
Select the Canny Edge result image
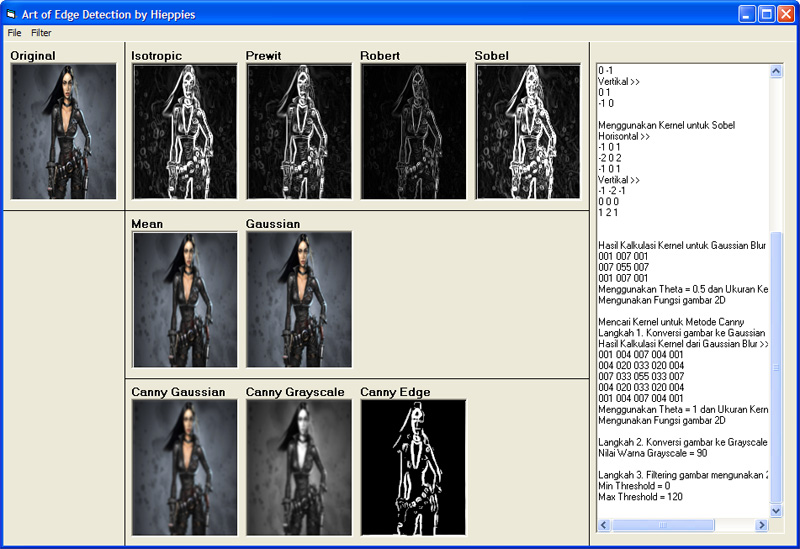(x=413, y=467)
